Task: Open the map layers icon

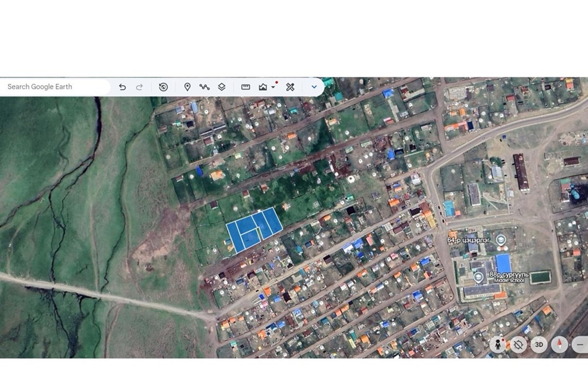Action: pos(221,87)
